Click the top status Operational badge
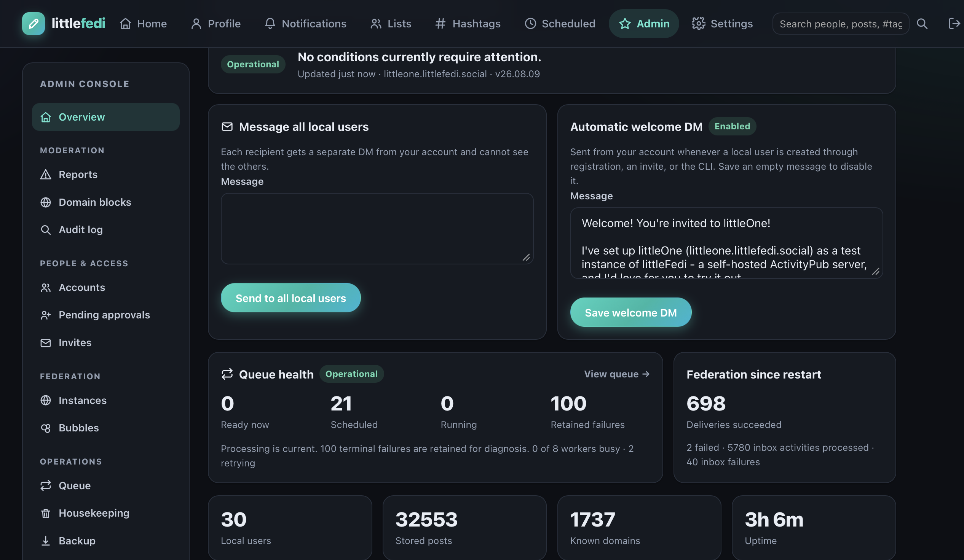Image resolution: width=964 pixels, height=560 pixels. point(253,64)
